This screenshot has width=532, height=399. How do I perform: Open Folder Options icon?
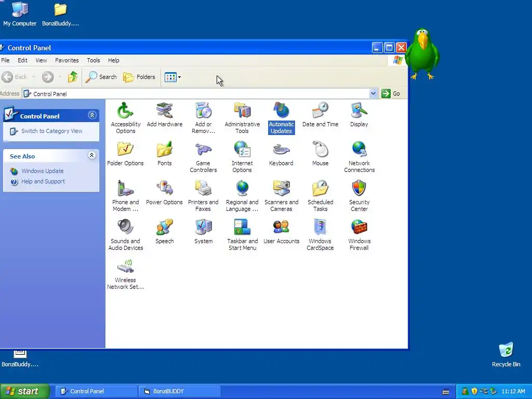(126, 153)
